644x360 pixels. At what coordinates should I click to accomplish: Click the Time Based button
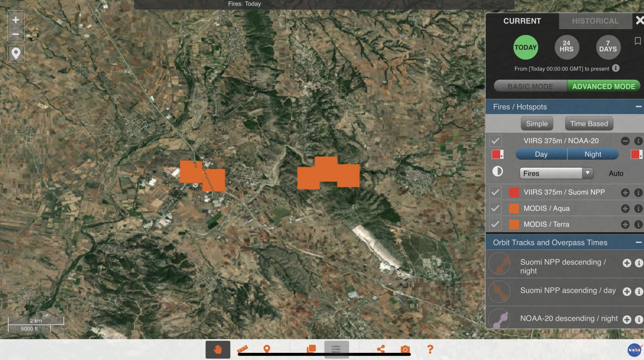point(589,124)
